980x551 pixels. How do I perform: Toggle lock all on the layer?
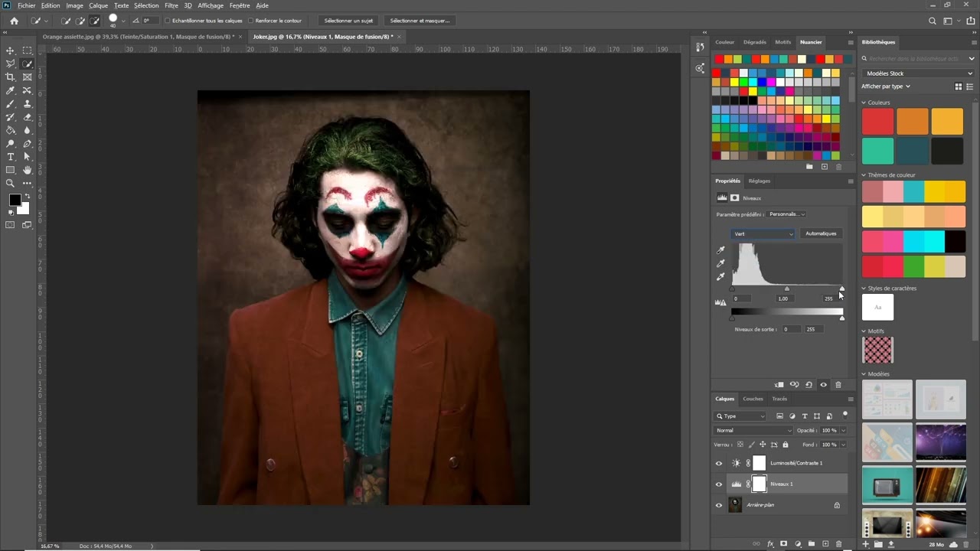click(785, 445)
